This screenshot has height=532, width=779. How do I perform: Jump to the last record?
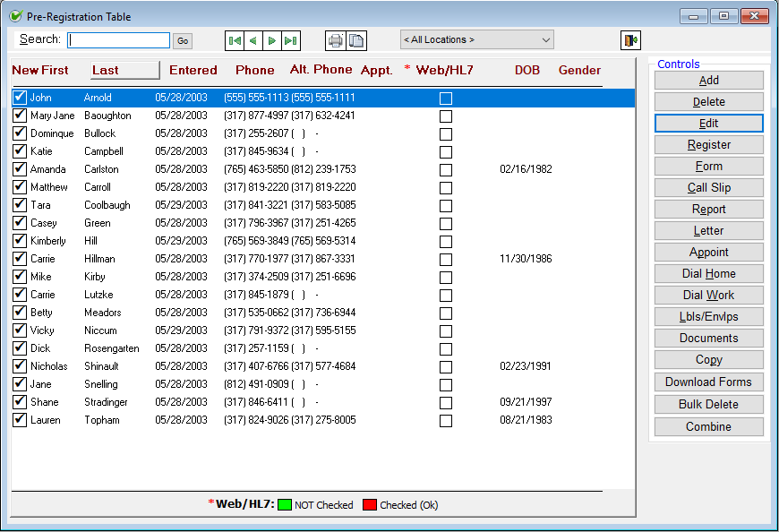(x=291, y=40)
